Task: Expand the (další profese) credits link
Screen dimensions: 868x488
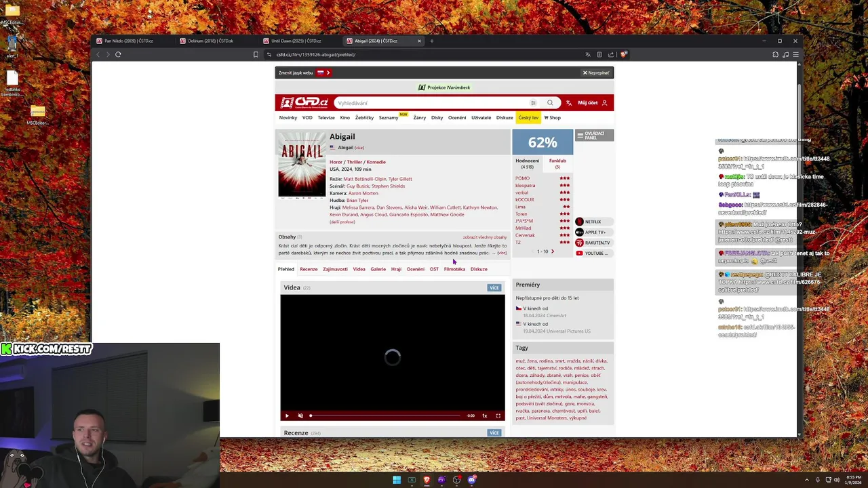Action: tap(342, 222)
